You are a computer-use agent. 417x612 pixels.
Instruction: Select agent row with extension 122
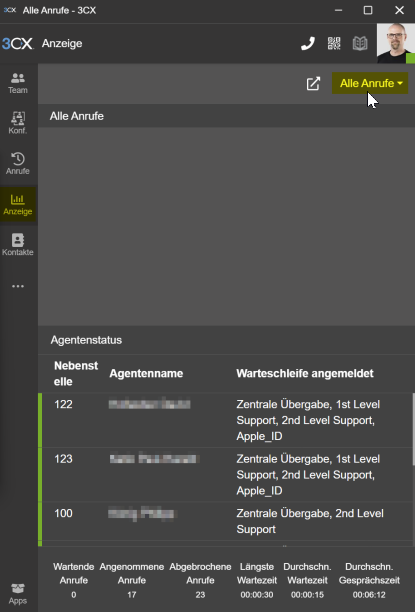coord(226,420)
